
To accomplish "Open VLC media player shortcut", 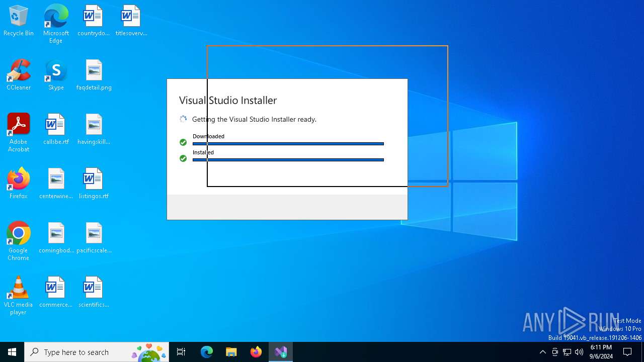I will [19, 295].
